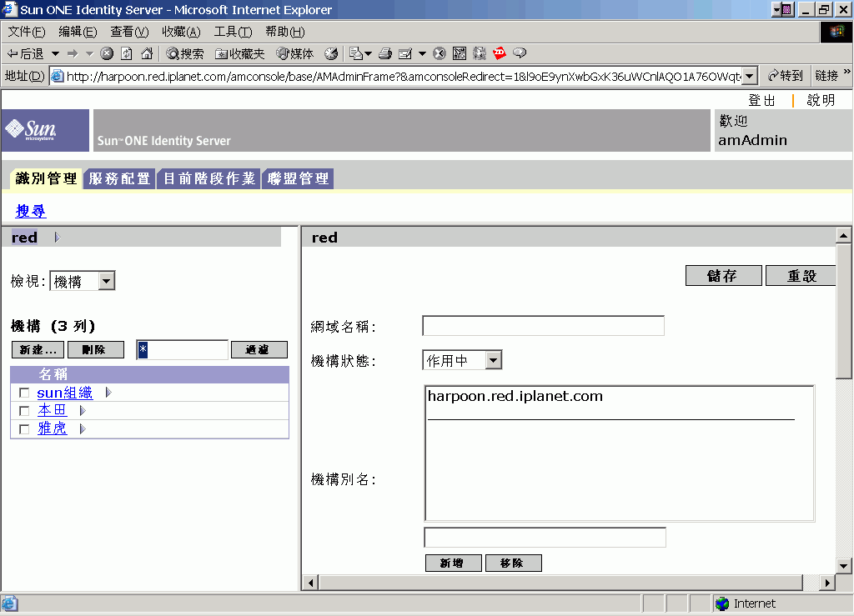Open the Search (搜索) toolbar button
The height and width of the screenshot is (616, 854).
(184, 53)
